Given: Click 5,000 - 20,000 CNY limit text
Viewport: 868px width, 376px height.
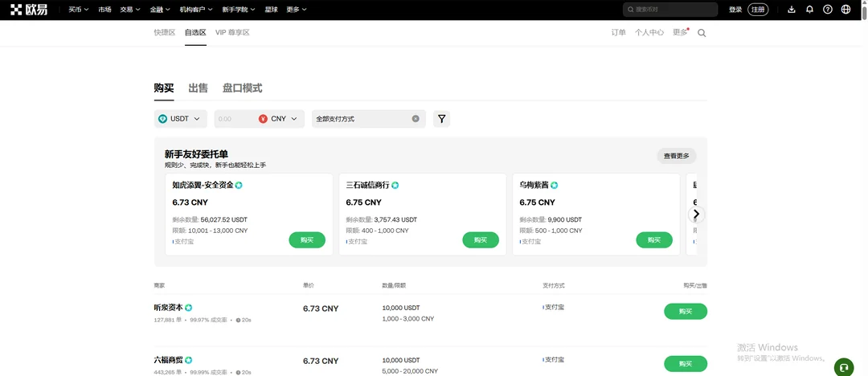Looking at the screenshot, I should tap(410, 371).
